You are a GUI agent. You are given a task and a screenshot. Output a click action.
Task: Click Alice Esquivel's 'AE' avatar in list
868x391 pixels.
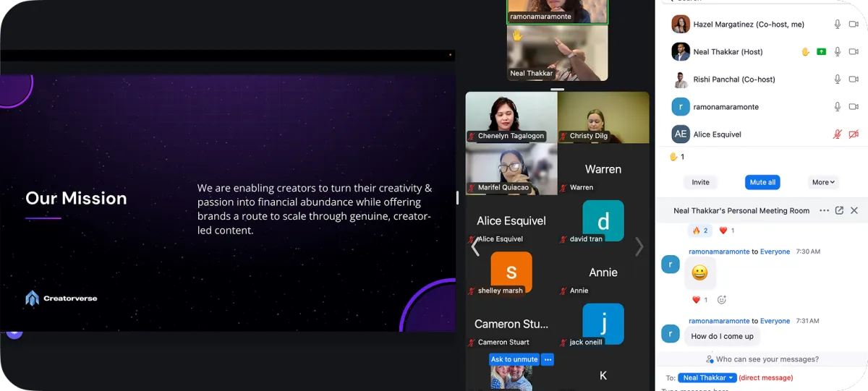[x=681, y=134]
